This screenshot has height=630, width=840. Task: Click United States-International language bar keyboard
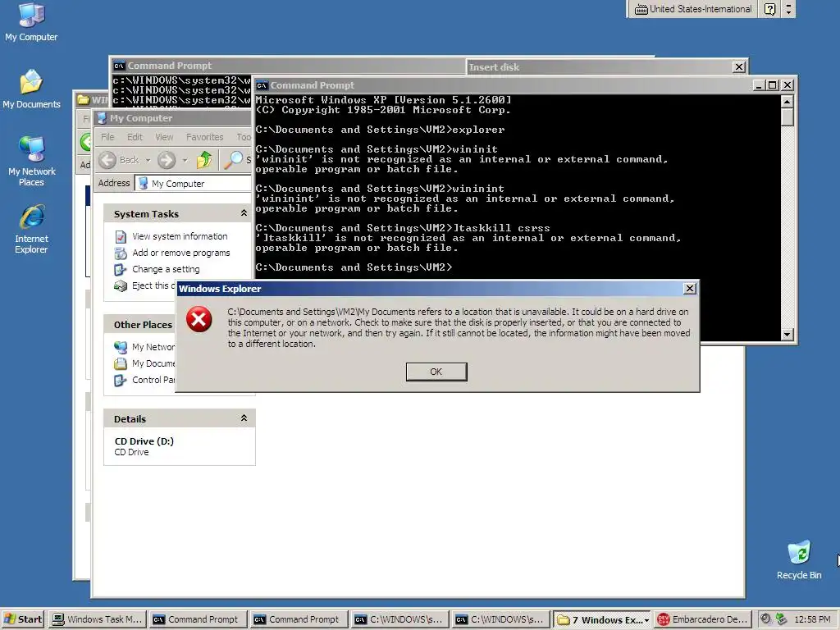tap(641, 9)
